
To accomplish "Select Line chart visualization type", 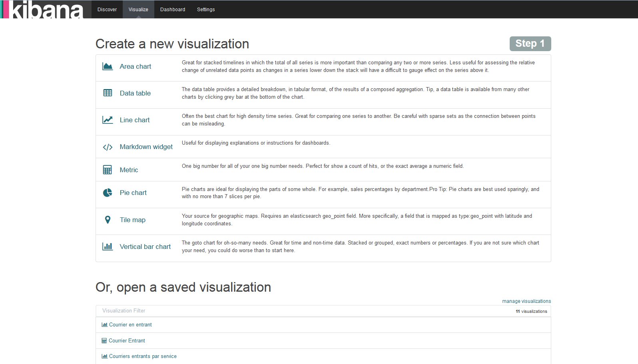I will click(135, 120).
